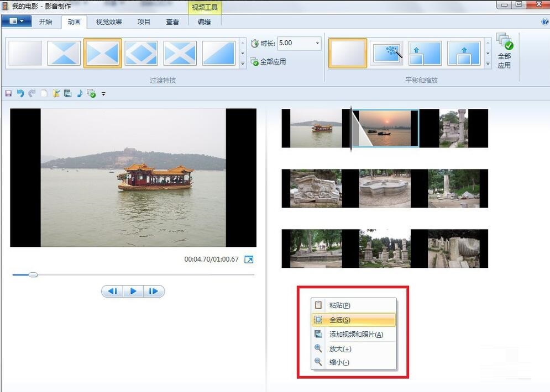Select the stone pillar ruins clip
This screenshot has width=550, height=392.
[453, 128]
